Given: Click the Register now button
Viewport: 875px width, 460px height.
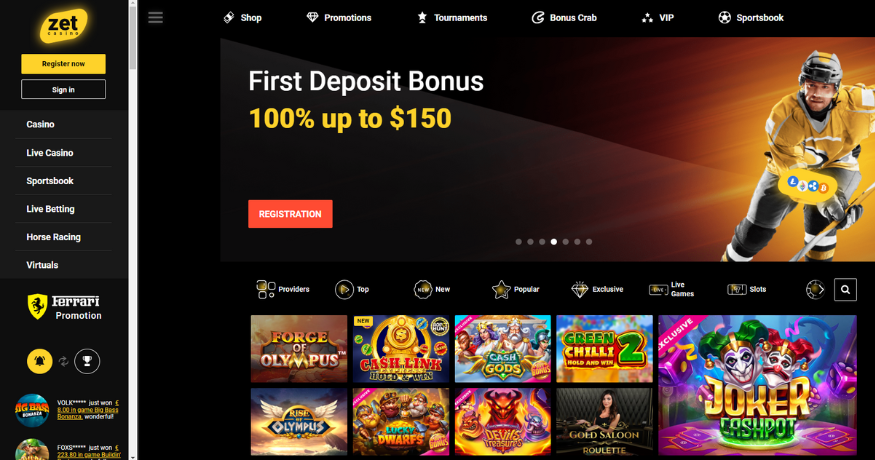Looking at the screenshot, I should tap(63, 64).
